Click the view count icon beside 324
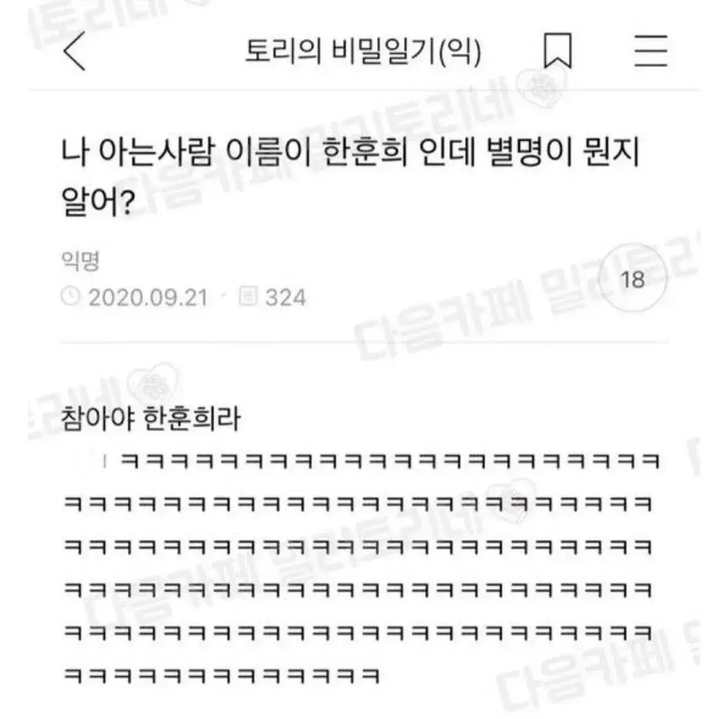Image resolution: width=728 pixels, height=719 pixels. 248,296
